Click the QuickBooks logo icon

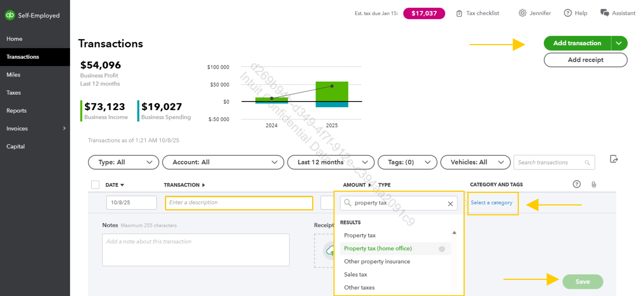[10, 15]
